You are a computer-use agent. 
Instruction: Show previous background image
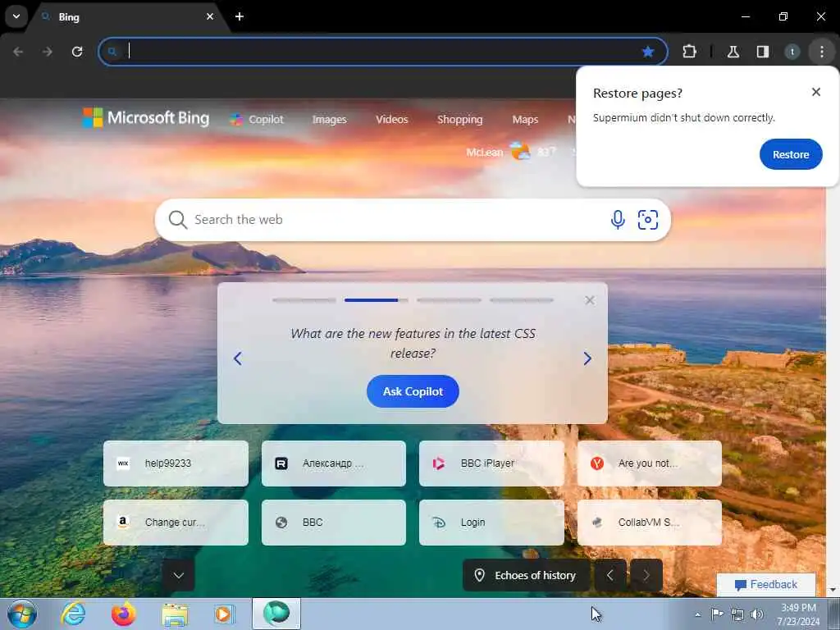[610, 575]
